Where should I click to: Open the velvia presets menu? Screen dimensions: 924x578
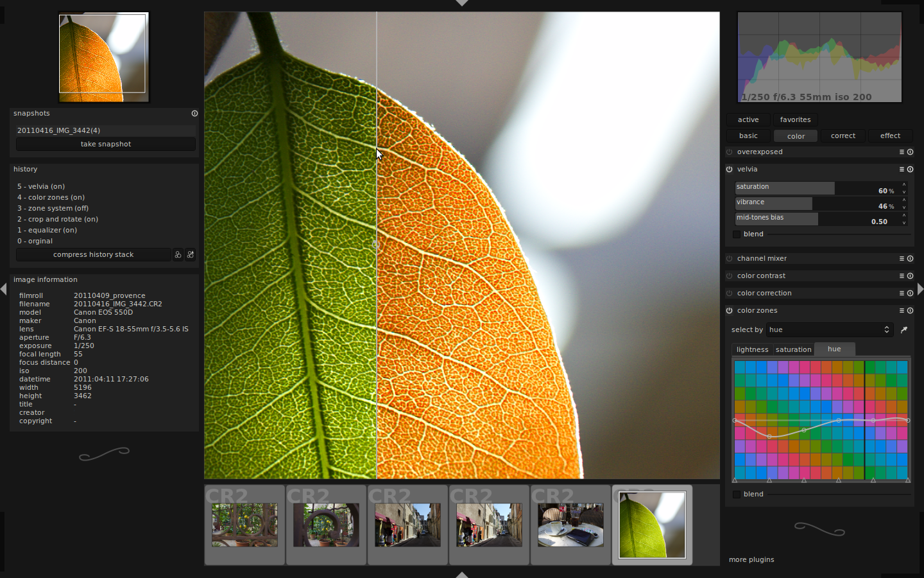(x=902, y=169)
